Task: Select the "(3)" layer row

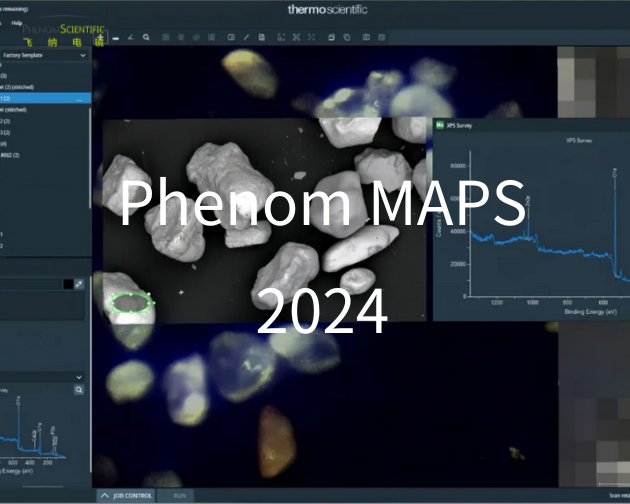Action: click(x=44, y=76)
